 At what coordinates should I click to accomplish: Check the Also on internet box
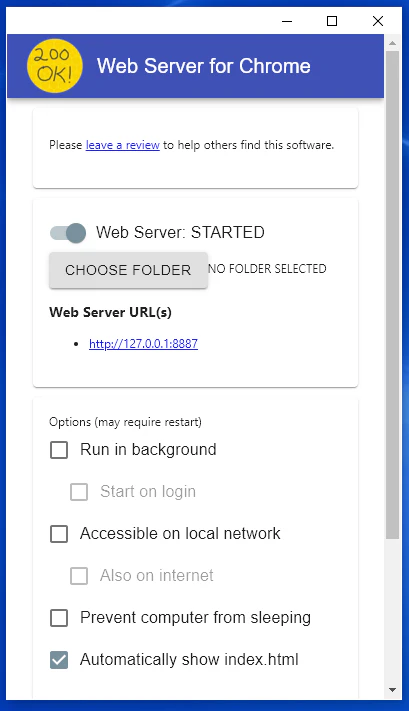click(x=79, y=576)
